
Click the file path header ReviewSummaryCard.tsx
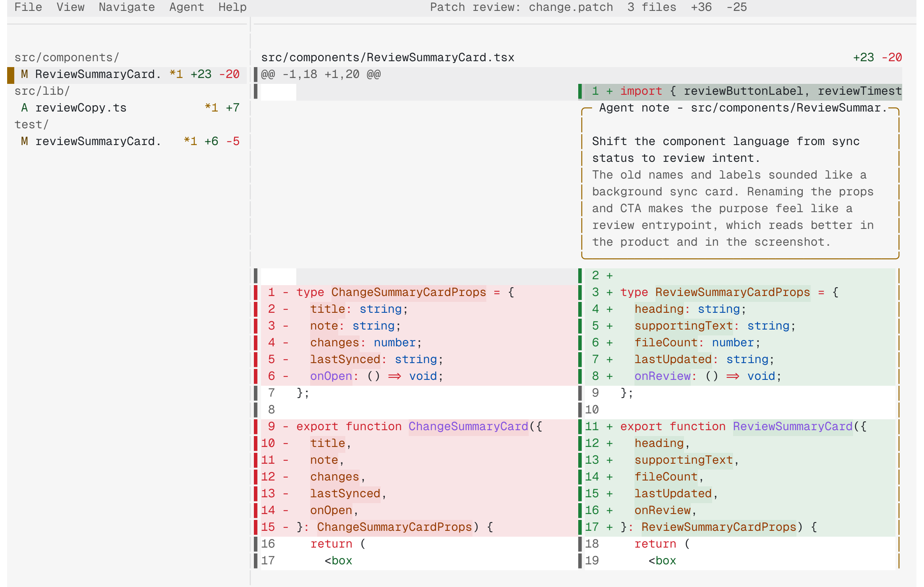[388, 57]
